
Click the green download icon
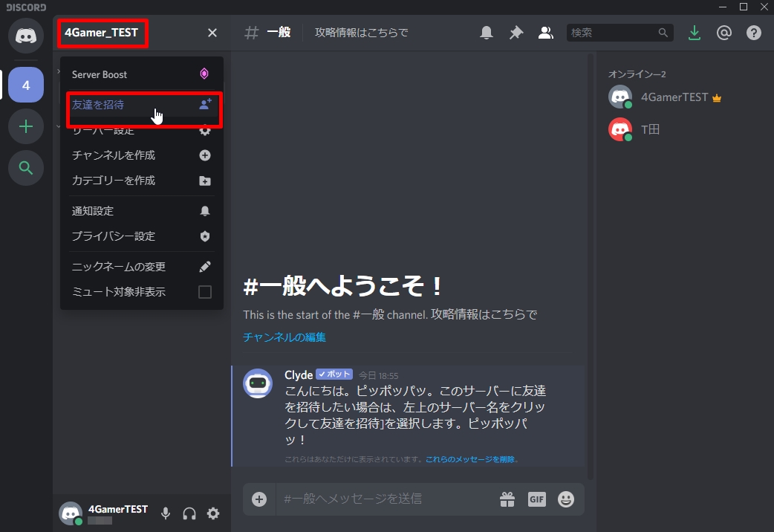pyautogui.click(x=694, y=33)
